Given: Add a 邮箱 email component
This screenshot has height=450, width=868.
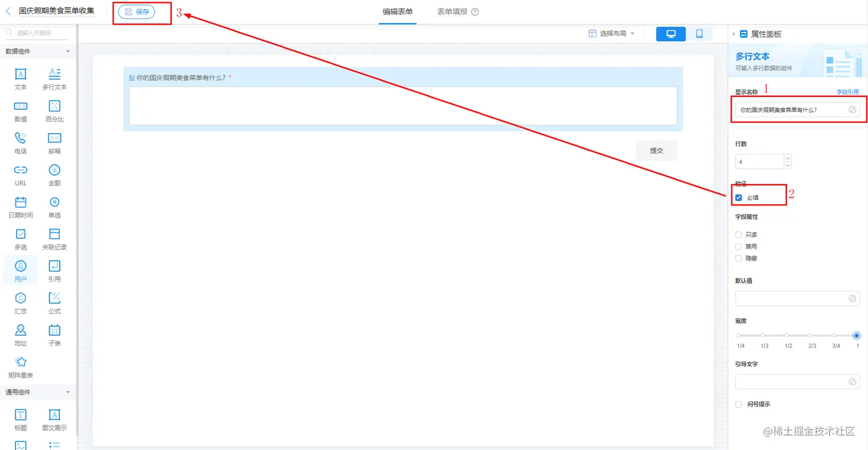Looking at the screenshot, I should (x=55, y=143).
